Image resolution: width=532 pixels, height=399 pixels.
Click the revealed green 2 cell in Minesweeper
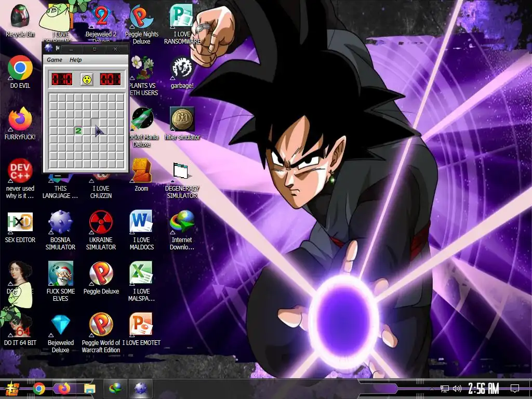78,130
